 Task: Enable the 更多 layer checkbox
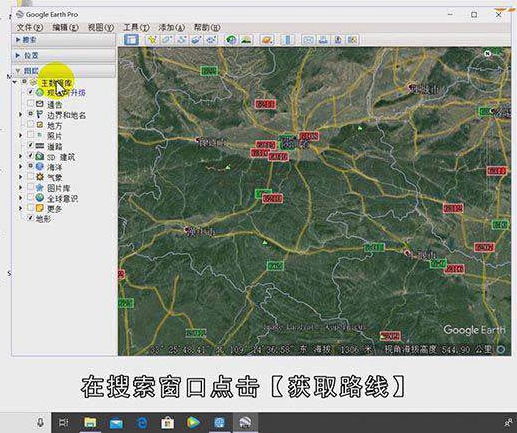coord(30,208)
